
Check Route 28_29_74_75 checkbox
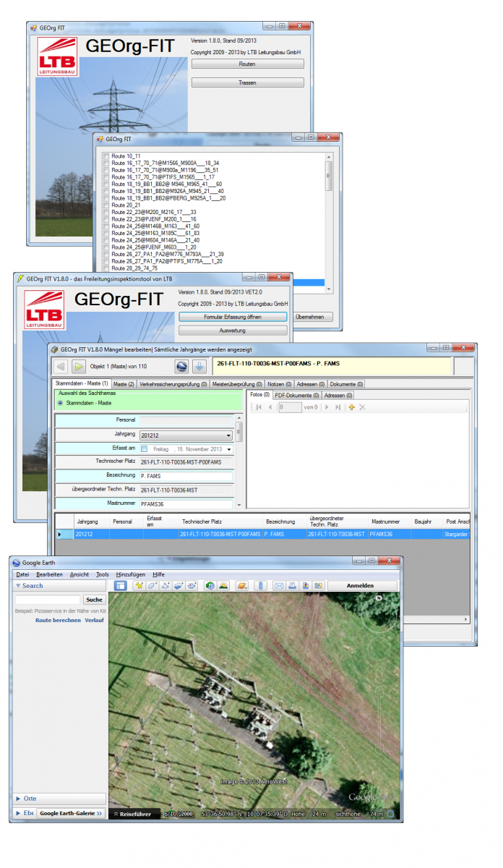(x=106, y=268)
